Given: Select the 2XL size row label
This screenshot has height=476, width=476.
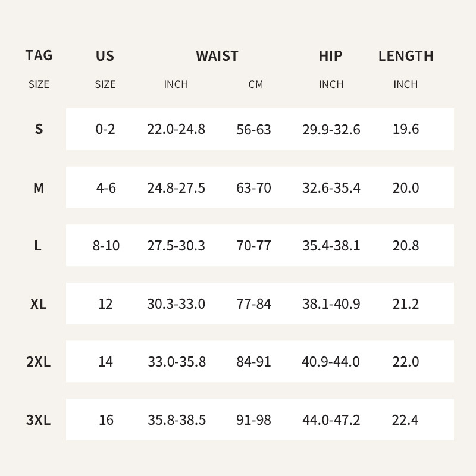Looking at the screenshot, I should (x=39, y=362).
